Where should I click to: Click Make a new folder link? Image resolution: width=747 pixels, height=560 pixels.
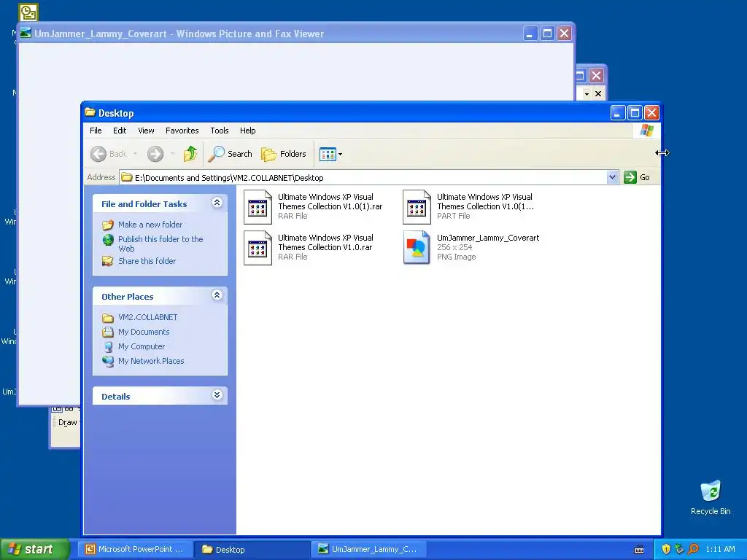[150, 225]
